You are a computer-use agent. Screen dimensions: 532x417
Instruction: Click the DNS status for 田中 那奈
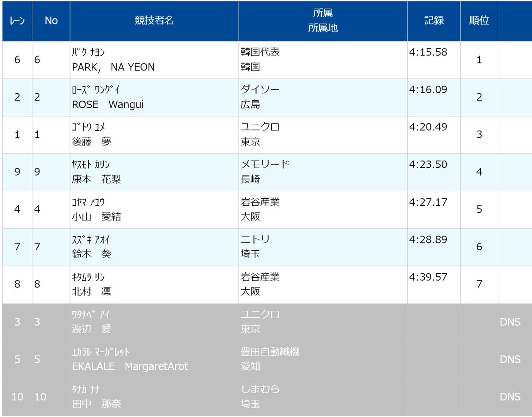(510, 397)
